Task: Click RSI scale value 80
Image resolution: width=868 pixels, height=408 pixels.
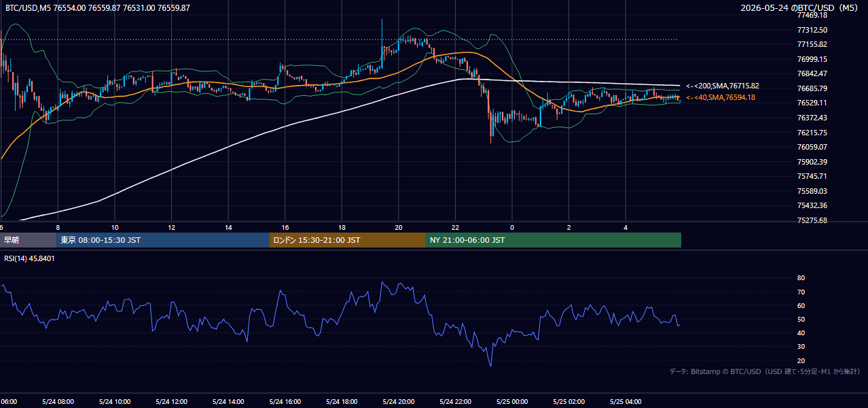Action: pos(801,278)
